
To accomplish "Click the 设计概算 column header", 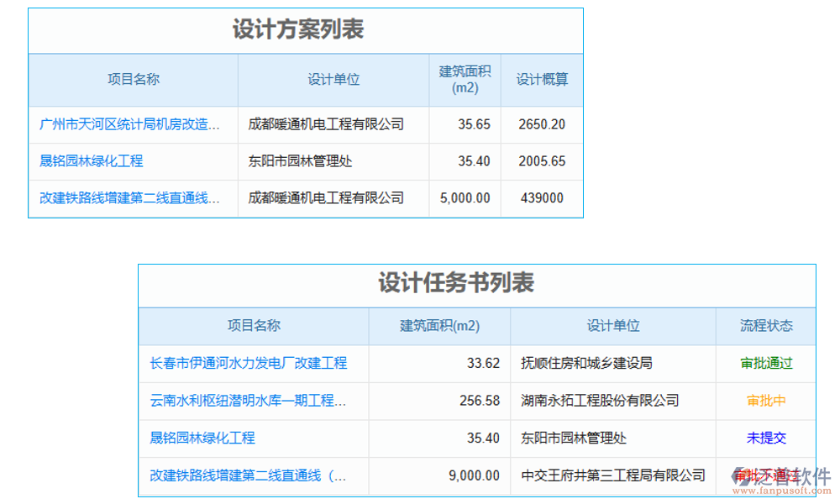I will 543,80.
